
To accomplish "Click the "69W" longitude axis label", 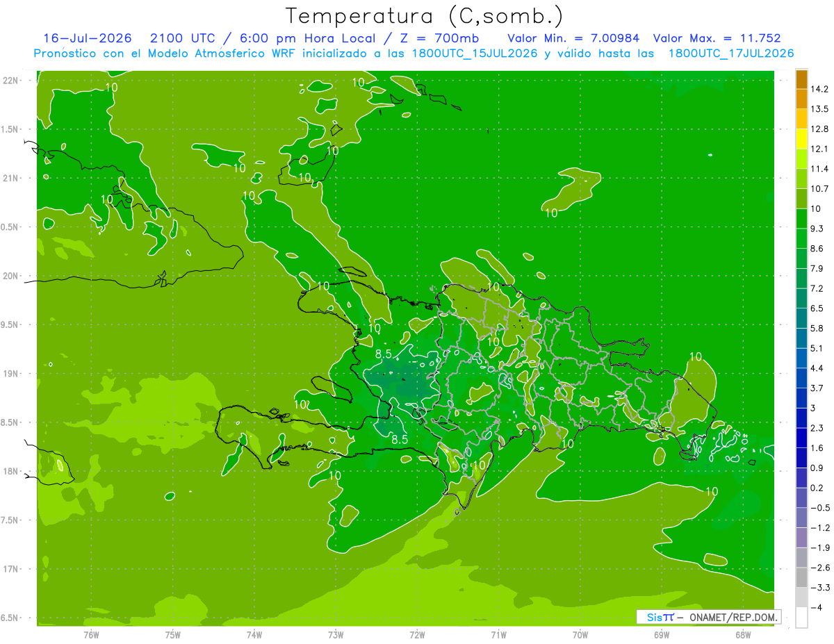I will pyautogui.click(x=662, y=635).
